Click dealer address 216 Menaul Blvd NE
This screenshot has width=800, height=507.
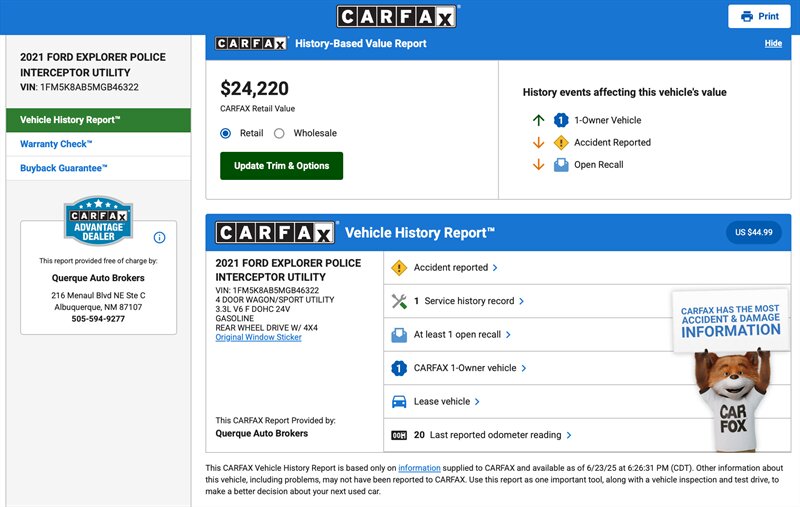pyautogui.click(x=98, y=296)
